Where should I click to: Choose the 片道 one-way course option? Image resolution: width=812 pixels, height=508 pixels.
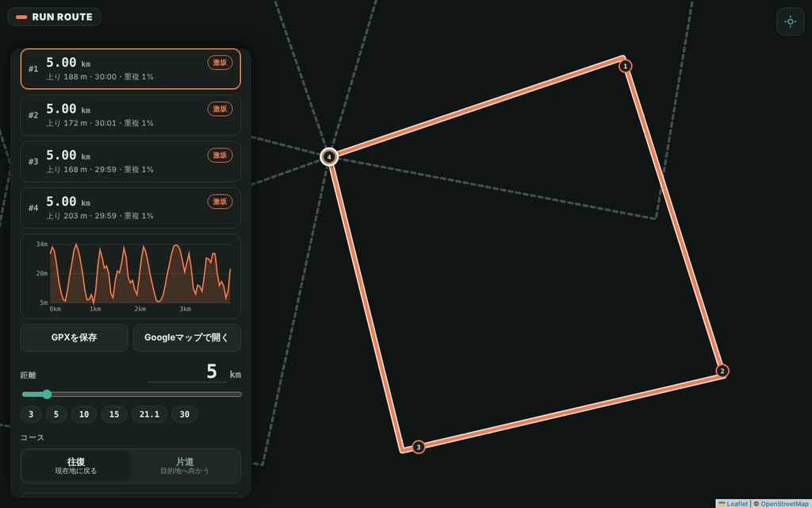coord(185,466)
